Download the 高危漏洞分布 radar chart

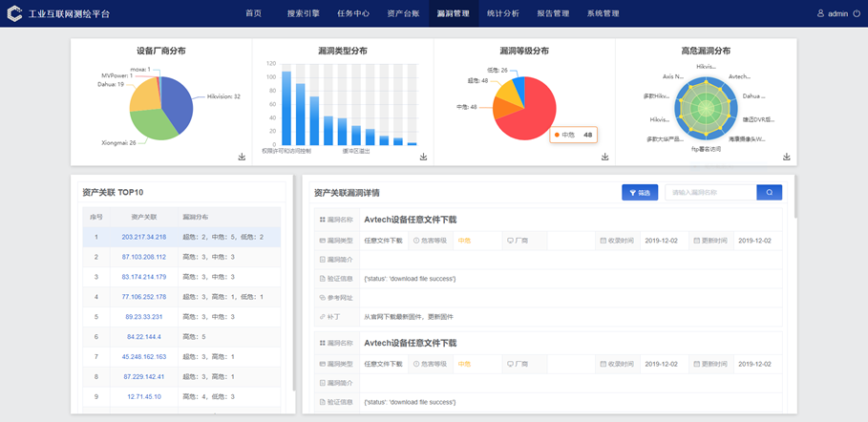tap(786, 157)
